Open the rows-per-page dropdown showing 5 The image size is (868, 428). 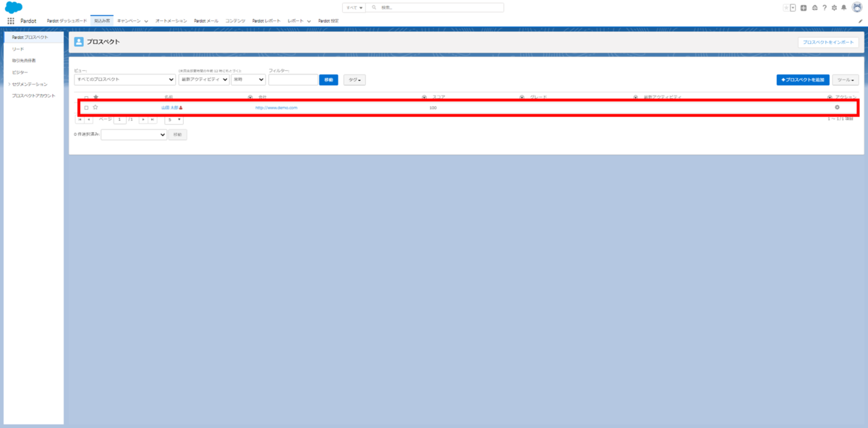[174, 119]
